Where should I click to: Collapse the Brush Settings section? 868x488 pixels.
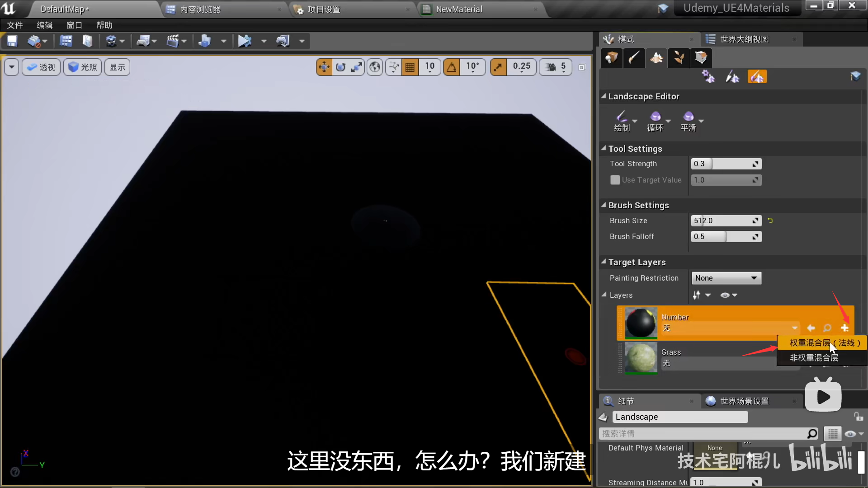[603, 205]
